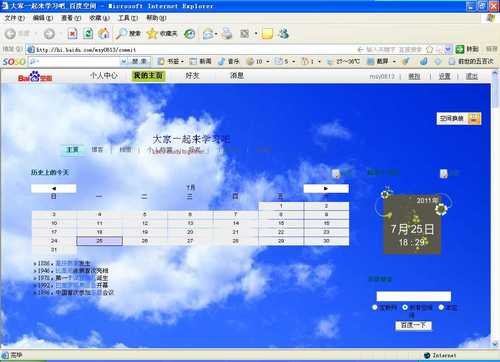
Task: Select the first search scope radio button
Action: coord(375,307)
